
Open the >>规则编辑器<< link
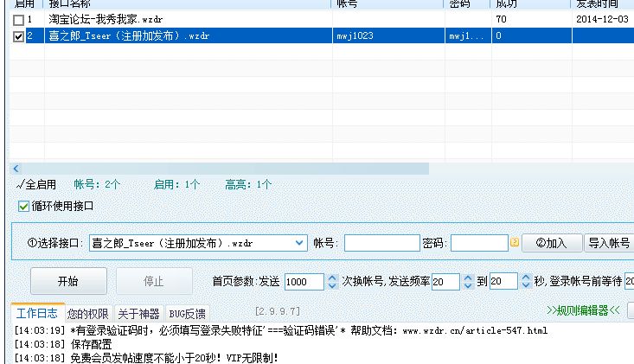pyautogui.click(x=583, y=310)
